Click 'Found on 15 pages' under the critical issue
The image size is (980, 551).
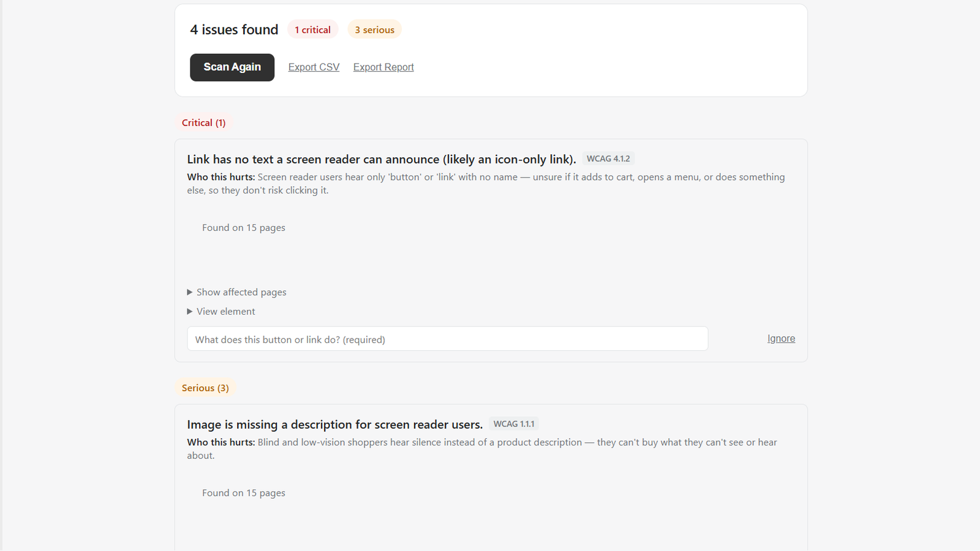(x=244, y=228)
